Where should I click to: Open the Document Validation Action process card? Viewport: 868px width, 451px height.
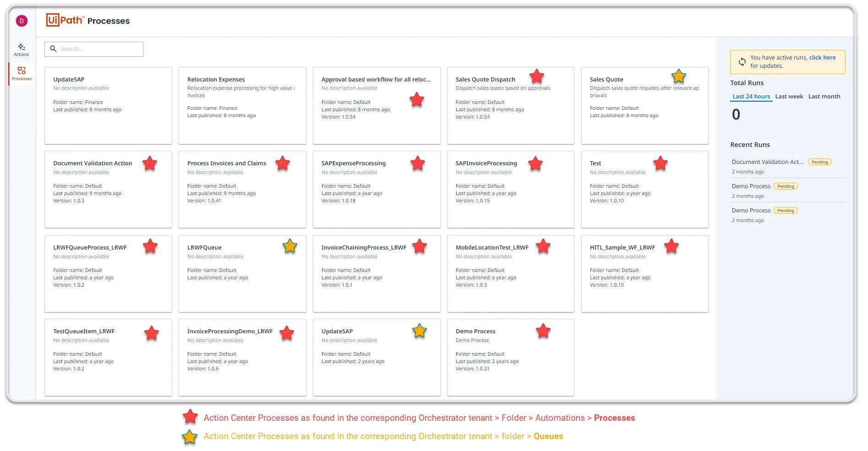(x=108, y=190)
